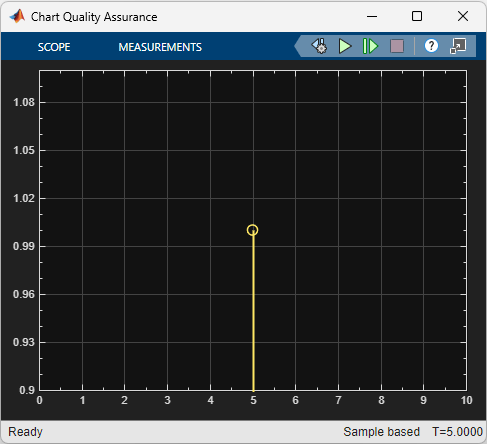Viewport: 487px width, 444px height.
Task: Click the Stop simulation square button
Action: pos(397,46)
